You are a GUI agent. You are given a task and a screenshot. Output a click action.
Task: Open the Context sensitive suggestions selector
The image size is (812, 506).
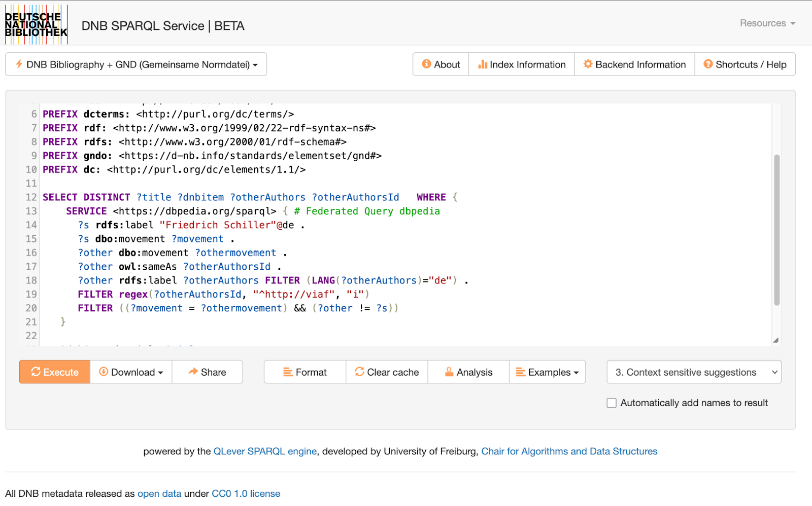pos(693,372)
